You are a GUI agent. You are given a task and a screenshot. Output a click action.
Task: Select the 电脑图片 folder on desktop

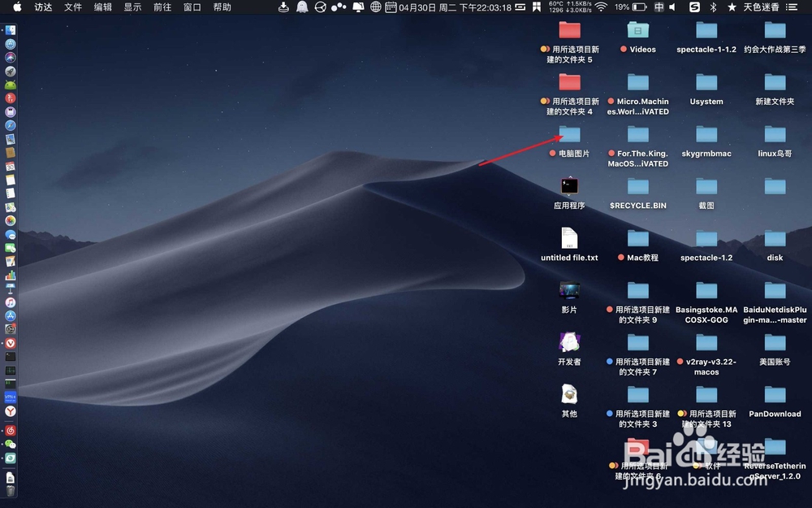coord(569,141)
